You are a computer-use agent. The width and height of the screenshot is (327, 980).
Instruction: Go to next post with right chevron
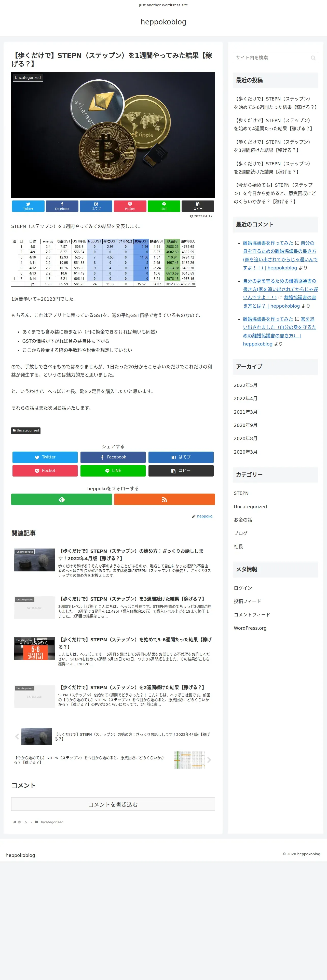tap(209, 760)
